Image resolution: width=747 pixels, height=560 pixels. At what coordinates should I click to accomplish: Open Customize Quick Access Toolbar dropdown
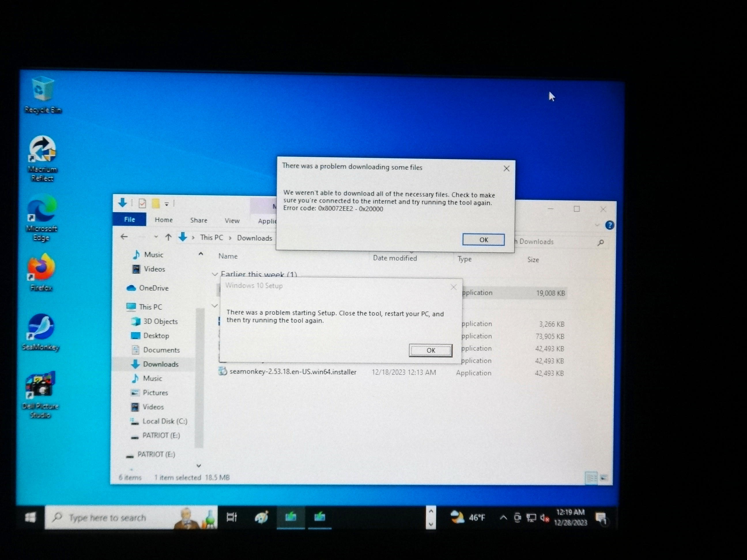point(167,204)
